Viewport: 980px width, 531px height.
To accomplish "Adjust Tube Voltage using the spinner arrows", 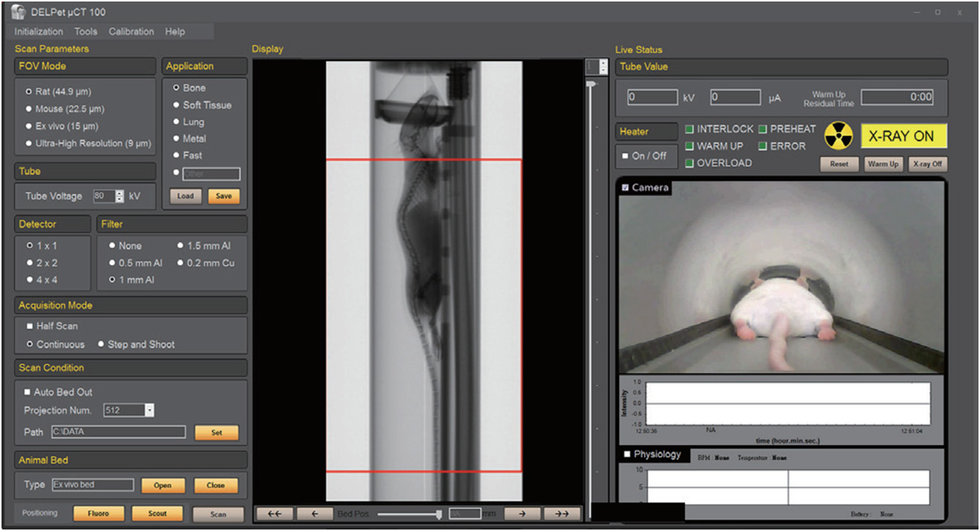I will (x=119, y=196).
